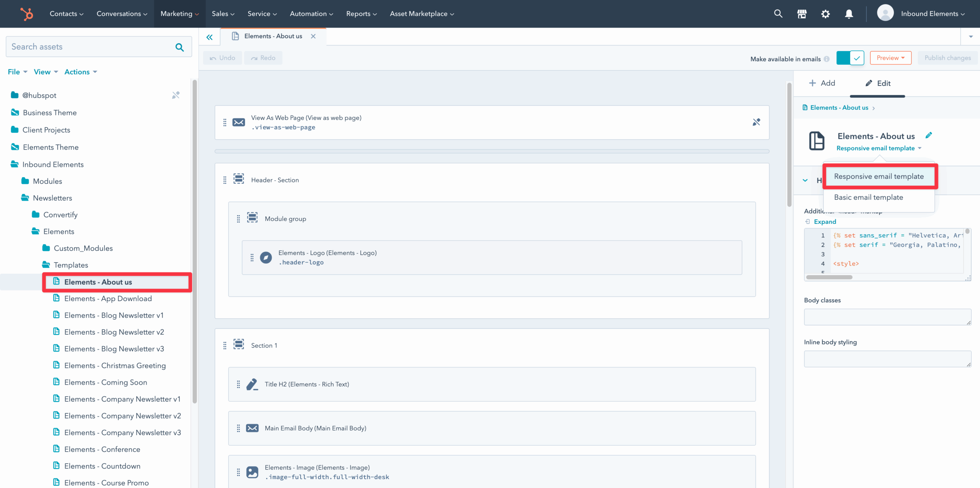Click the Elements - About us breadcrumb link

(x=839, y=108)
